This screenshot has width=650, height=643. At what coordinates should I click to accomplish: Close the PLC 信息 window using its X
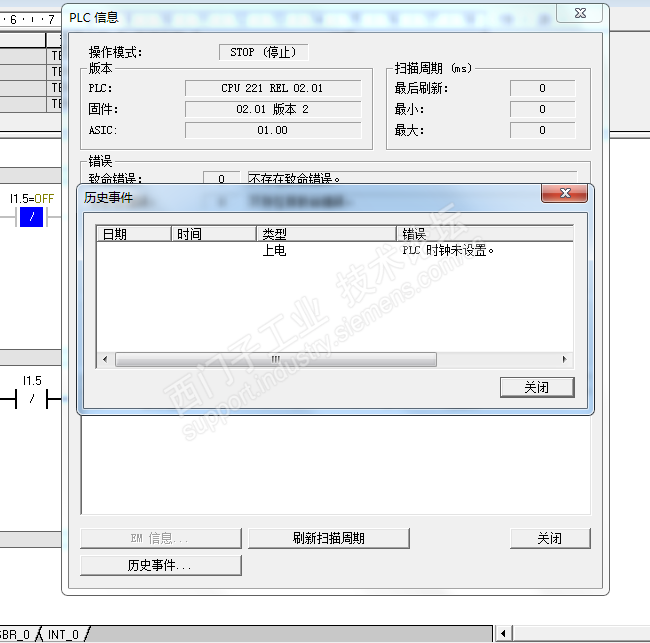[580, 13]
